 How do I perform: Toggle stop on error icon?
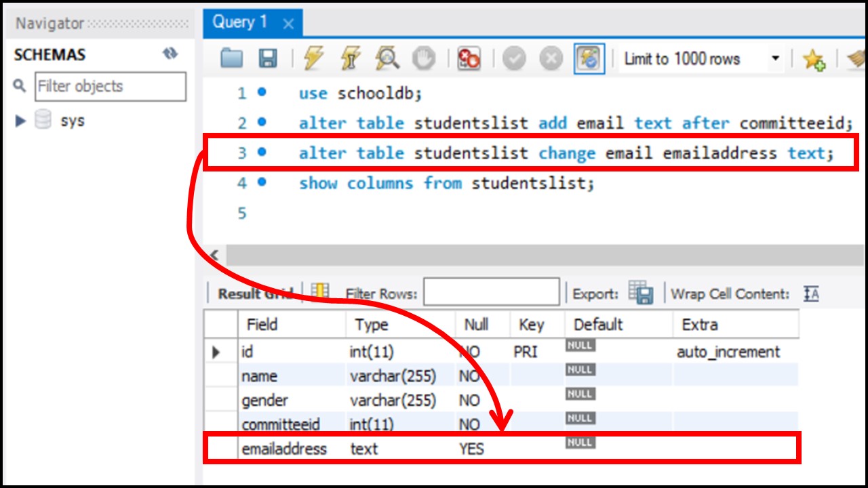click(x=469, y=59)
